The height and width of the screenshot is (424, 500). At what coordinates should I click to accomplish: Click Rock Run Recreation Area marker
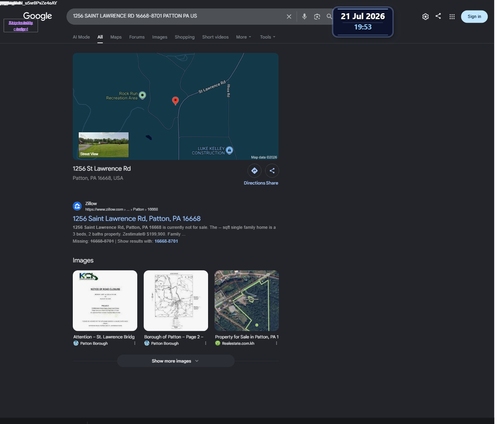(x=142, y=95)
